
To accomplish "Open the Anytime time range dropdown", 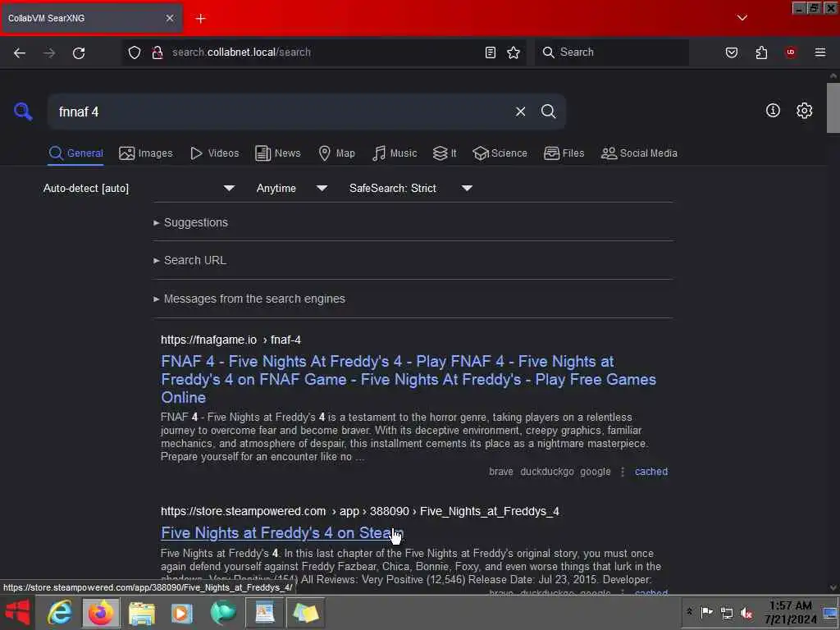I will coord(292,189).
